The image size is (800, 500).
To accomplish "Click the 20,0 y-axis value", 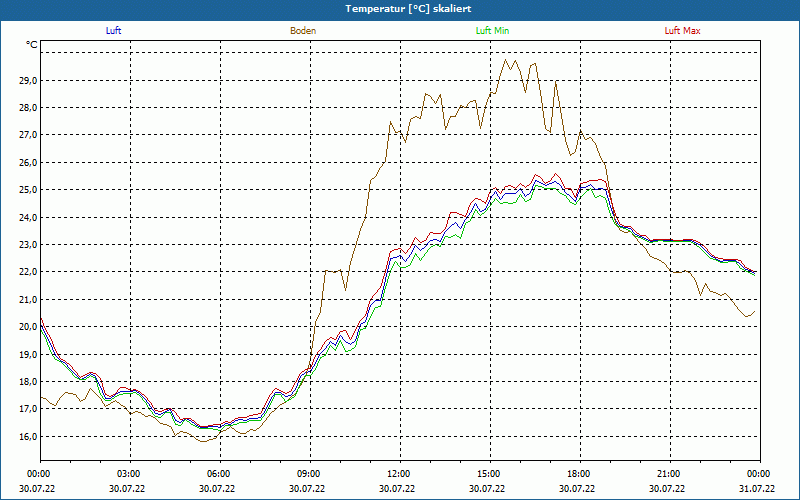I will coord(29,327).
